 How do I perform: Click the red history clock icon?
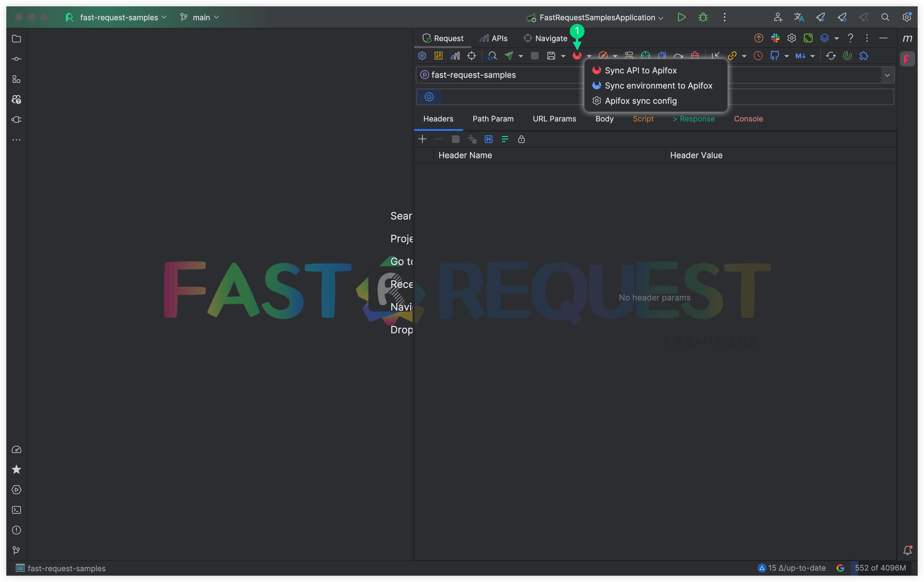click(758, 56)
